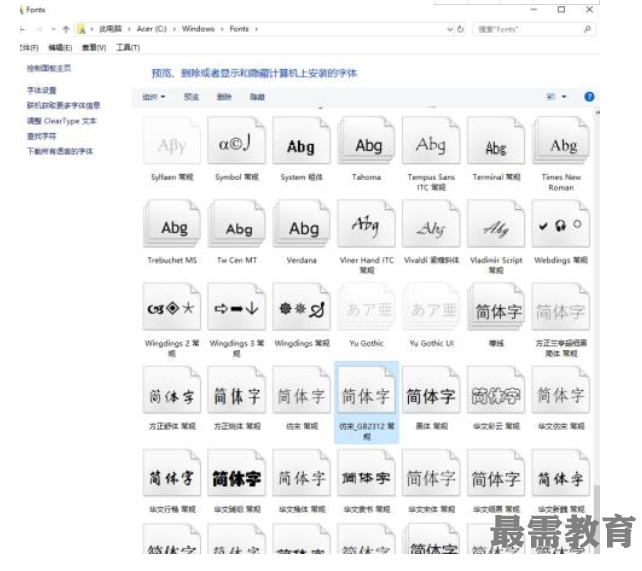Click the 预览 preview toolbar button
This screenshot has height=571, width=642.
(191, 97)
